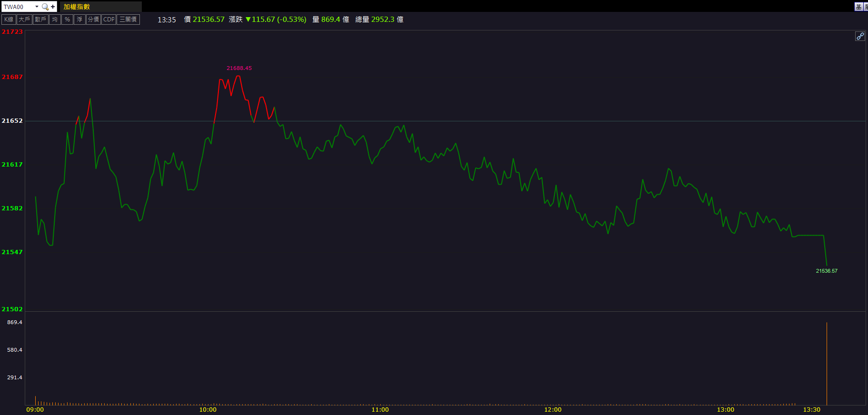Click the 21617 price axis label
The image size is (868, 415).
click(12, 165)
